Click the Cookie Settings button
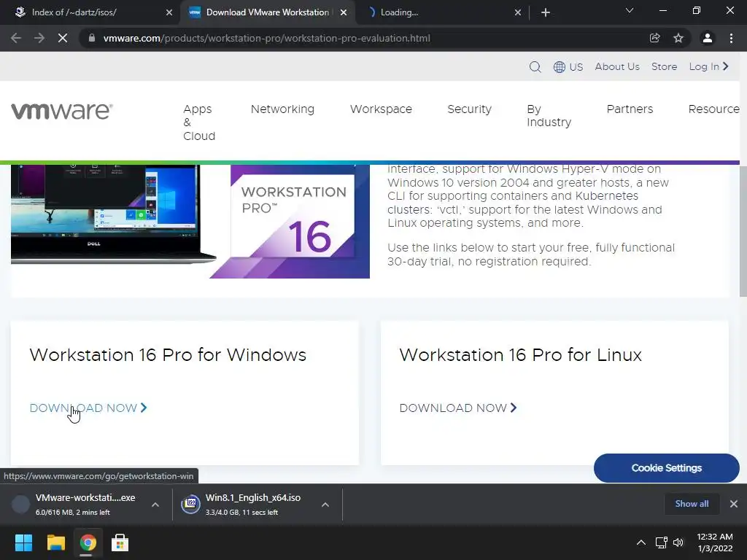Screen dimensions: 747x560 click(667, 468)
